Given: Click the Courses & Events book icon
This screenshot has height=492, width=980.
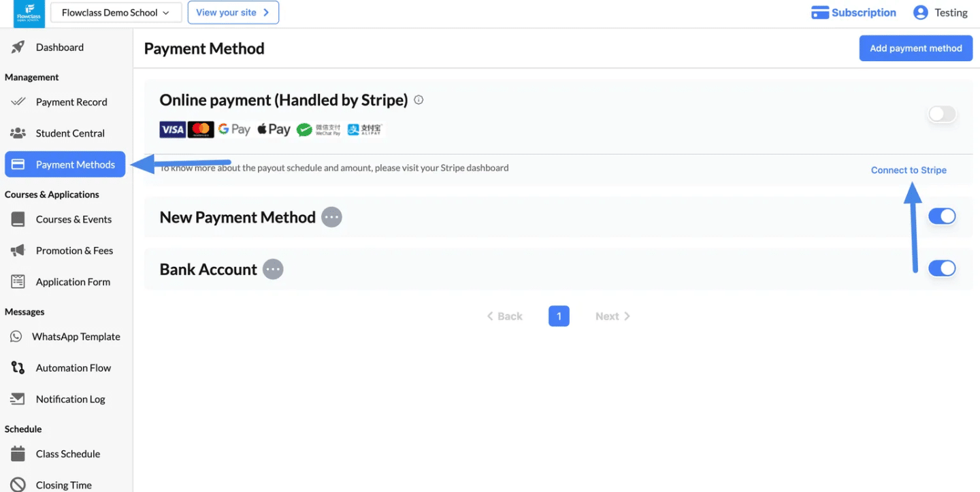Looking at the screenshot, I should (x=18, y=219).
